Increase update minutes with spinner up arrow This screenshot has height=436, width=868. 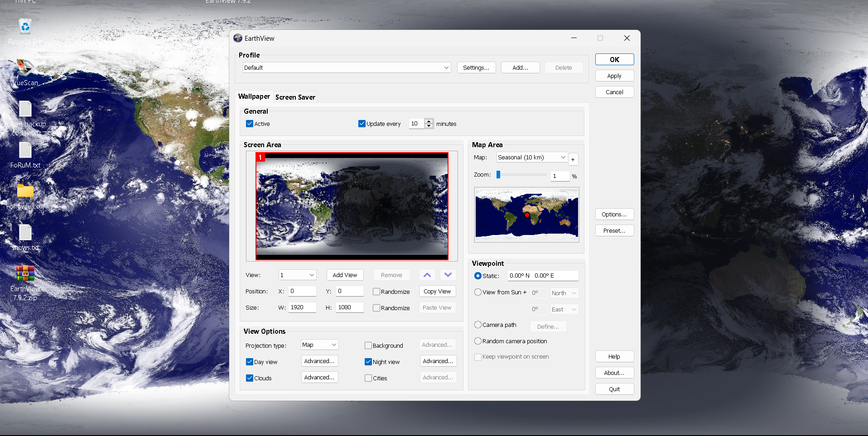click(x=429, y=121)
